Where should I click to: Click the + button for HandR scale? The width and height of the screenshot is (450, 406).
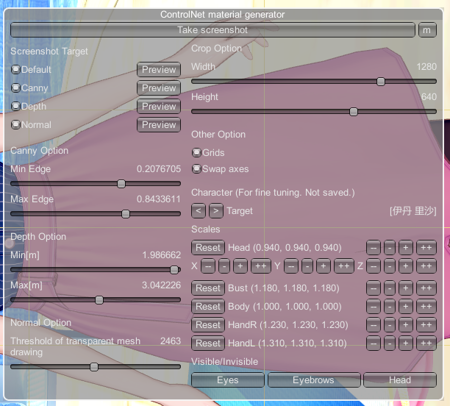406,325
